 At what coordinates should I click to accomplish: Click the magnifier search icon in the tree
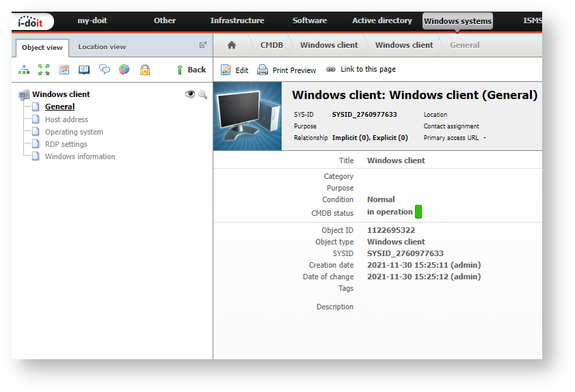click(203, 95)
